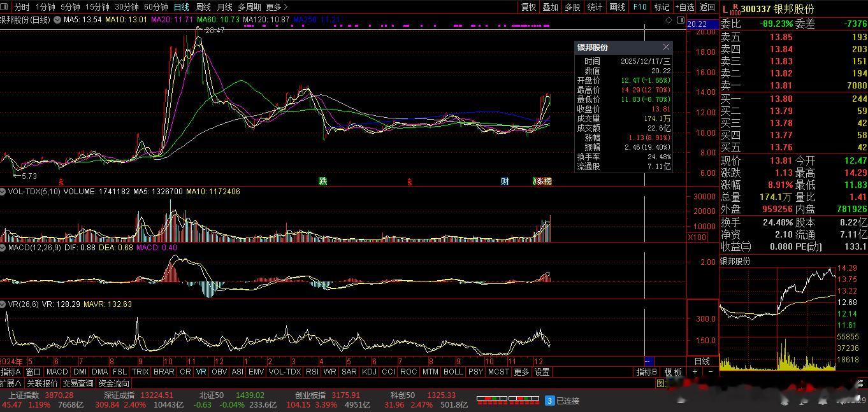Select the MCST indicator tab
This screenshot has height=412, width=868.
pos(498,372)
